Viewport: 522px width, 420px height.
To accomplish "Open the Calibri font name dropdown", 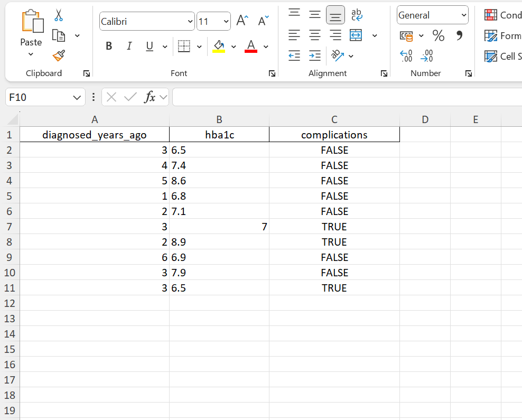I will pos(190,21).
